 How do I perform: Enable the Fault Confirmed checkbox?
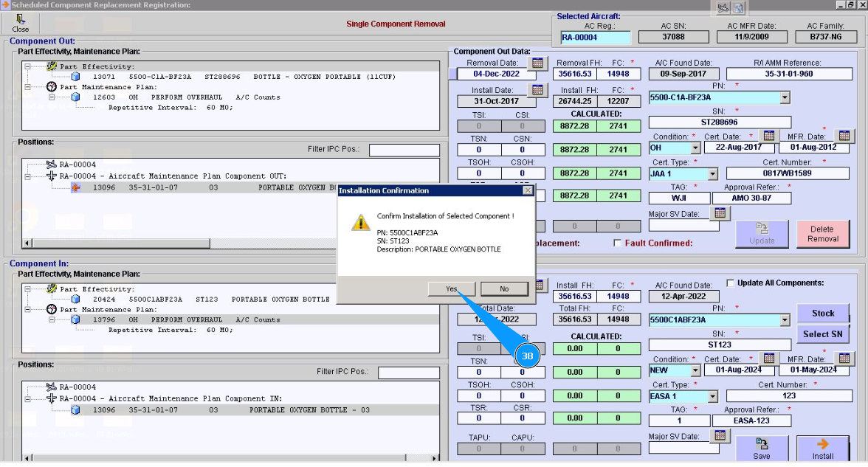(x=618, y=243)
